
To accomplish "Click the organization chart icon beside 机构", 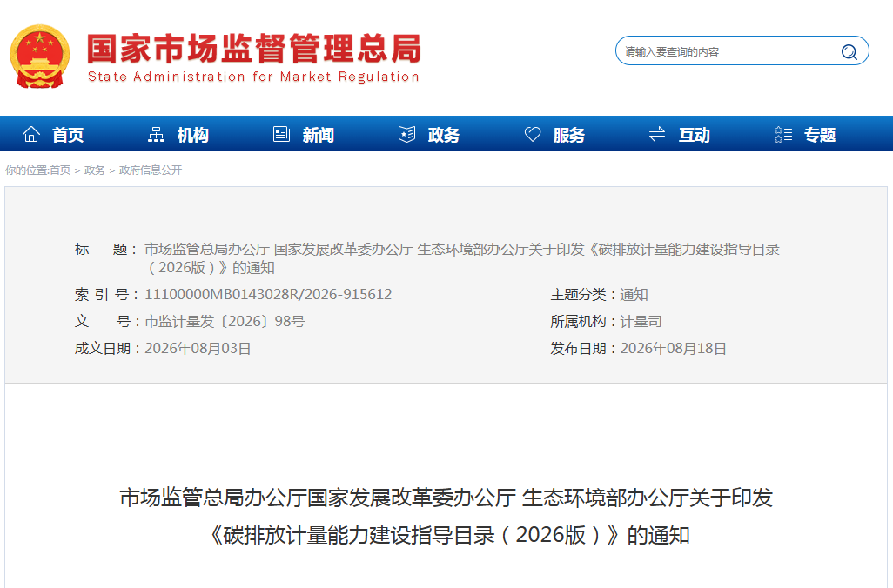I will tap(156, 134).
